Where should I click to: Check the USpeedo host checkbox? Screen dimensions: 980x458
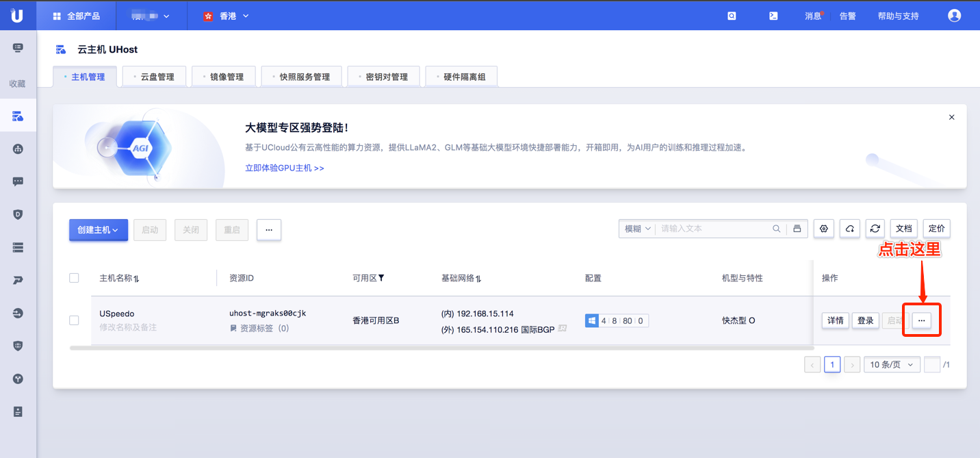click(x=74, y=320)
